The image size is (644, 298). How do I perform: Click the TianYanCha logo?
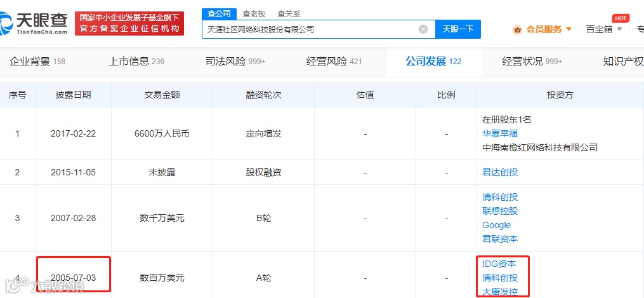pos(34,23)
